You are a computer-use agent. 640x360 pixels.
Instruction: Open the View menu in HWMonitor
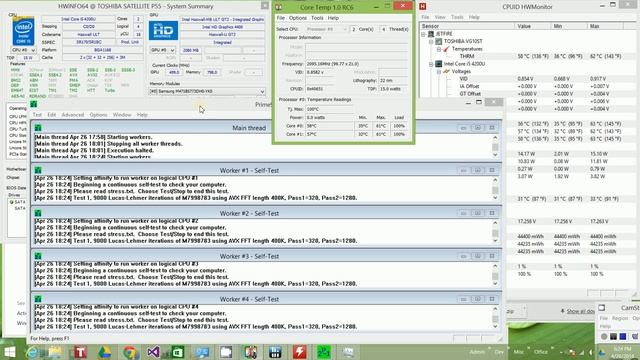pyautogui.click(x=440, y=17)
